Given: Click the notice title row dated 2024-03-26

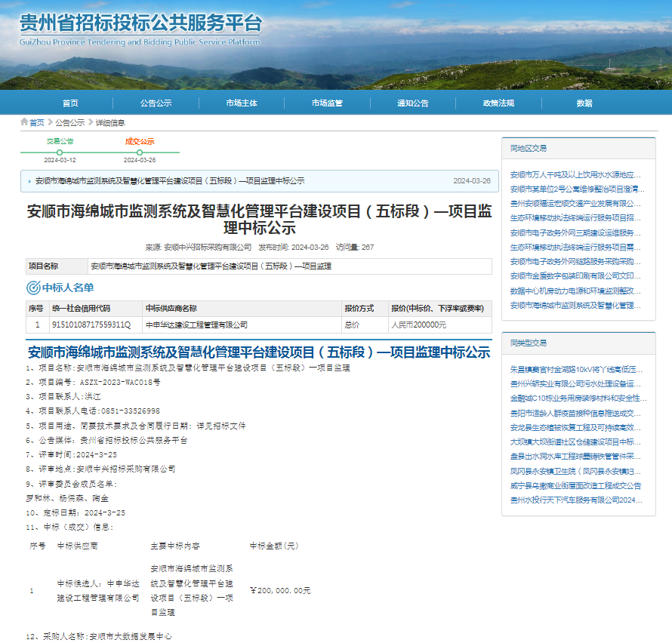Looking at the screenshot, I should tap(257, 181).
